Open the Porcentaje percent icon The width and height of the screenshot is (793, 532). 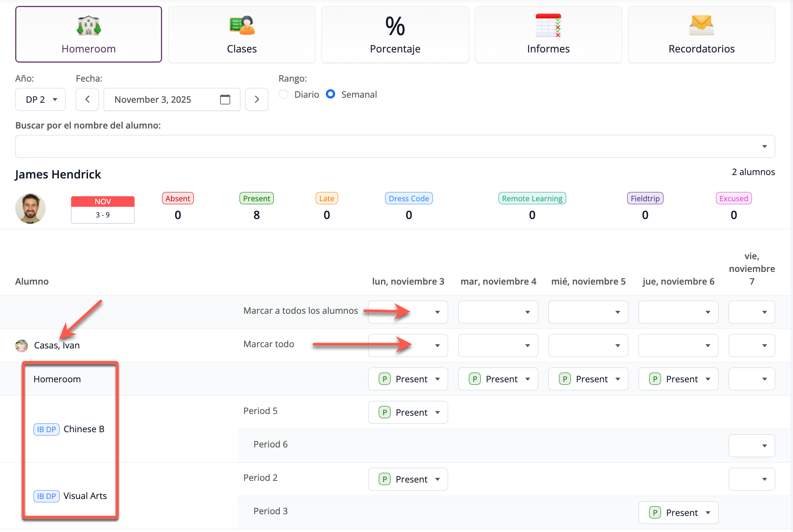click(x=395, y=26)
